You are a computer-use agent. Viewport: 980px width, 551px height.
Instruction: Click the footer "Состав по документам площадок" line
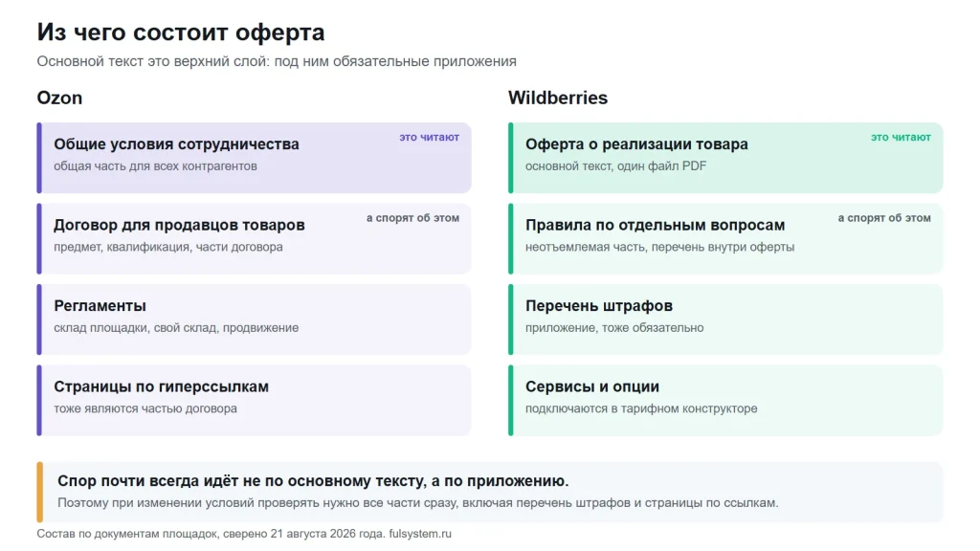coord(244,534)
